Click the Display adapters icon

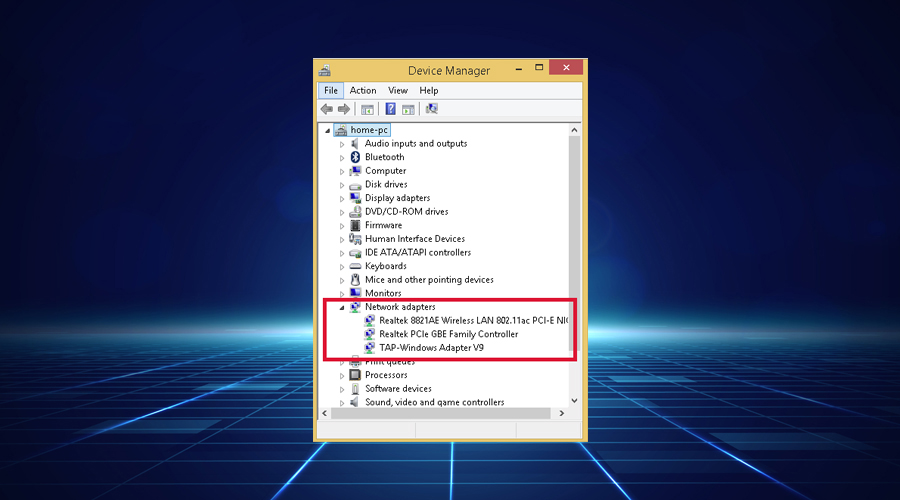[355, 198]
